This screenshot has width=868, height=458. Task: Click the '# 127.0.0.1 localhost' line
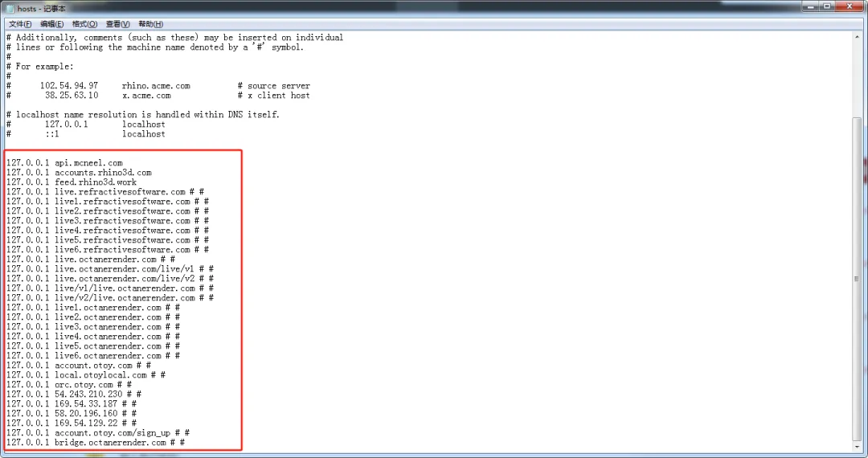click(86, 125)
